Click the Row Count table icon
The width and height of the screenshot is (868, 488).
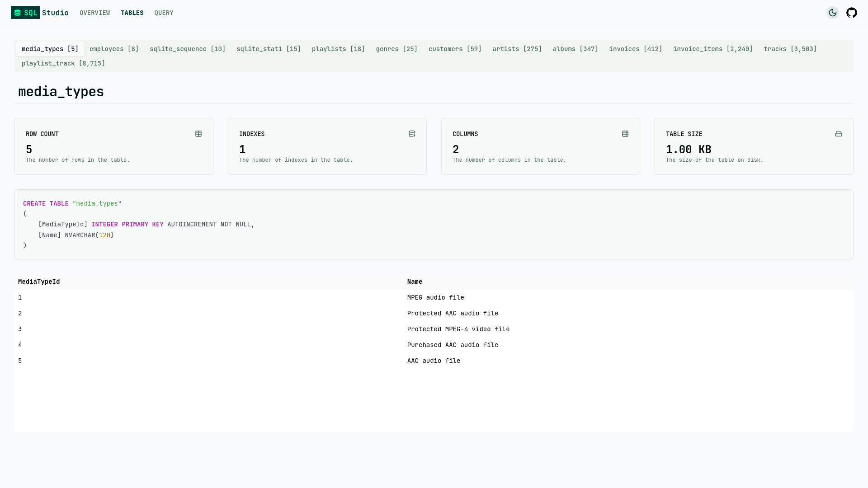tap(198, 134)
